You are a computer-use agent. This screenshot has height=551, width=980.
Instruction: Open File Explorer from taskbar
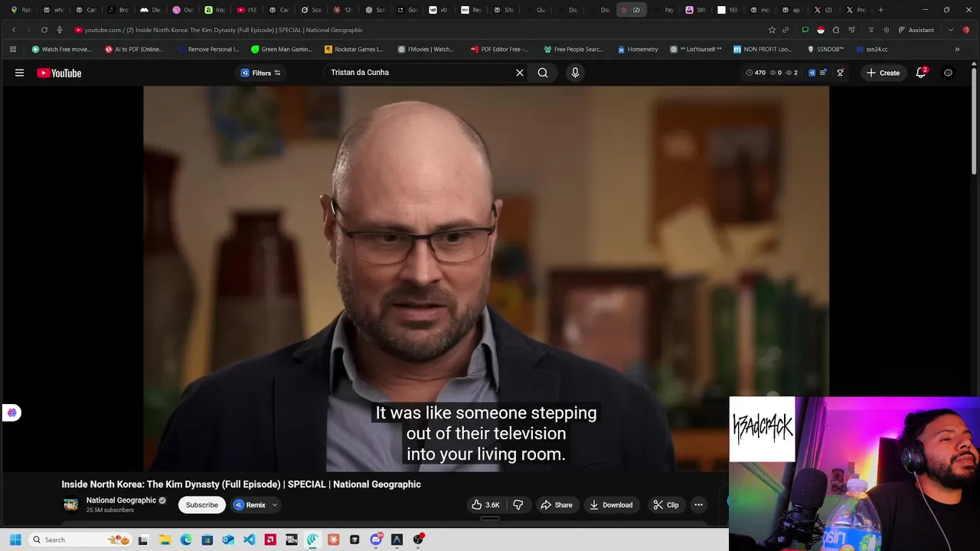click(x=165, y=540)
